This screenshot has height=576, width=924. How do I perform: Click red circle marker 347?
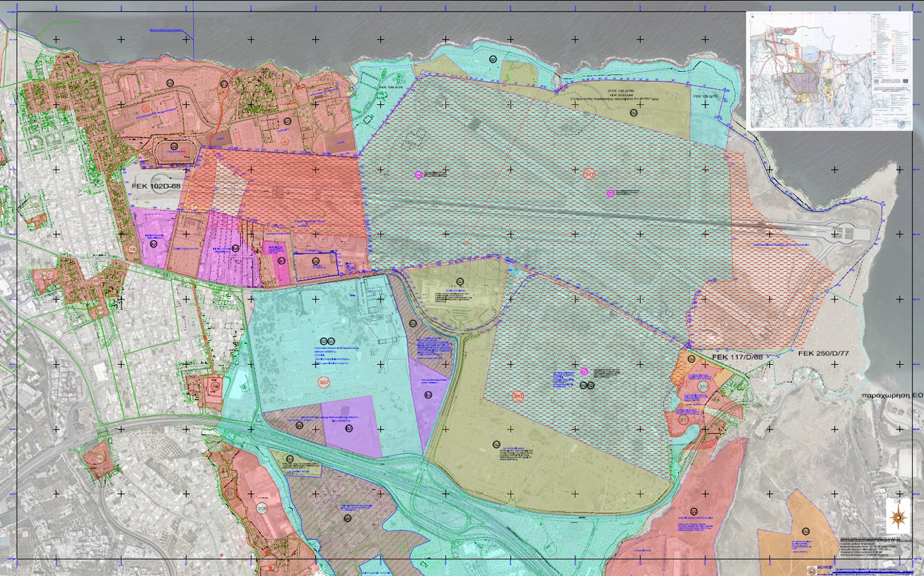pyautogui.click(x=589, y=174)
